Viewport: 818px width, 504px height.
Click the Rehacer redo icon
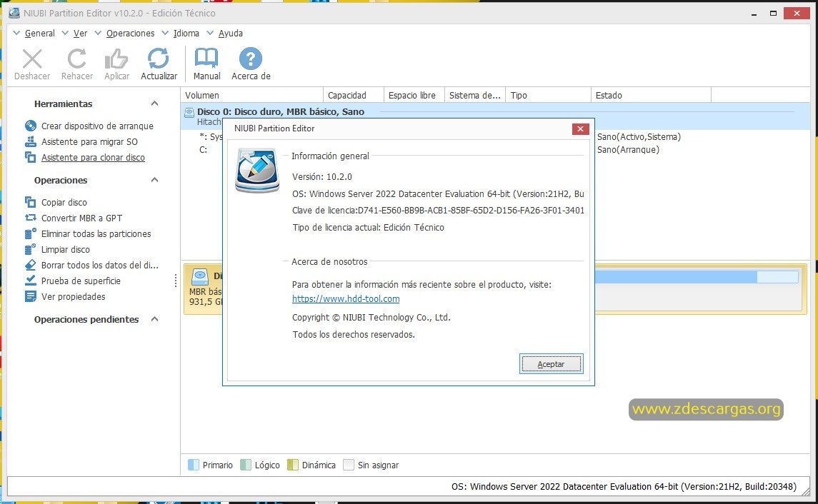76,59
